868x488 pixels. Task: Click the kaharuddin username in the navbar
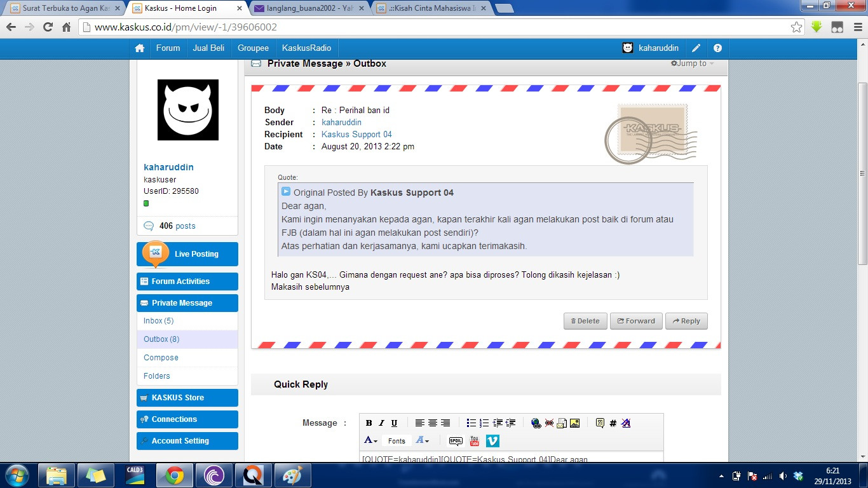tap(658, 48)
